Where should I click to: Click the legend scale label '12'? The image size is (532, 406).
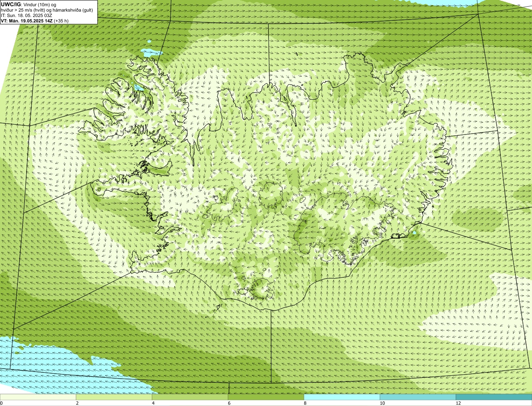point(458,403)
